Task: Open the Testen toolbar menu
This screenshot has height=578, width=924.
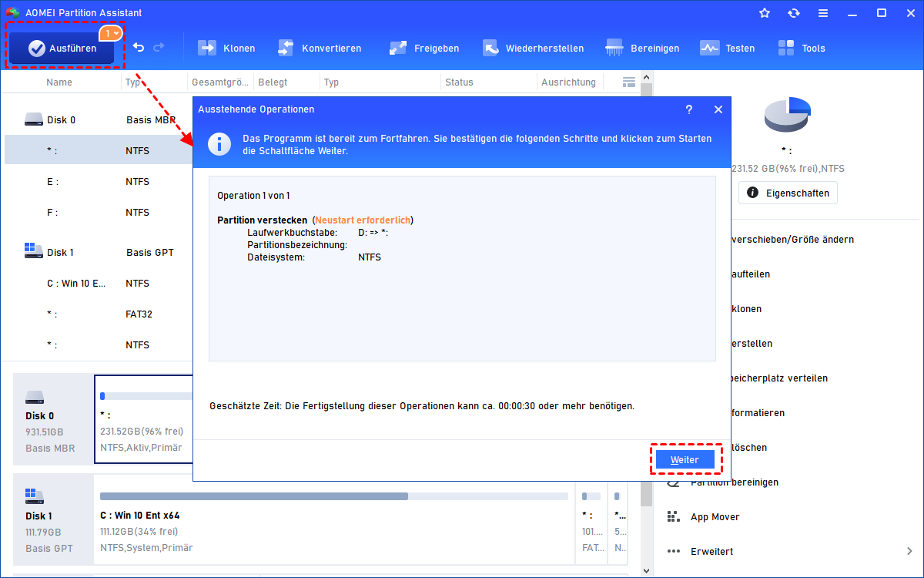Action: [x=727, y=48]
